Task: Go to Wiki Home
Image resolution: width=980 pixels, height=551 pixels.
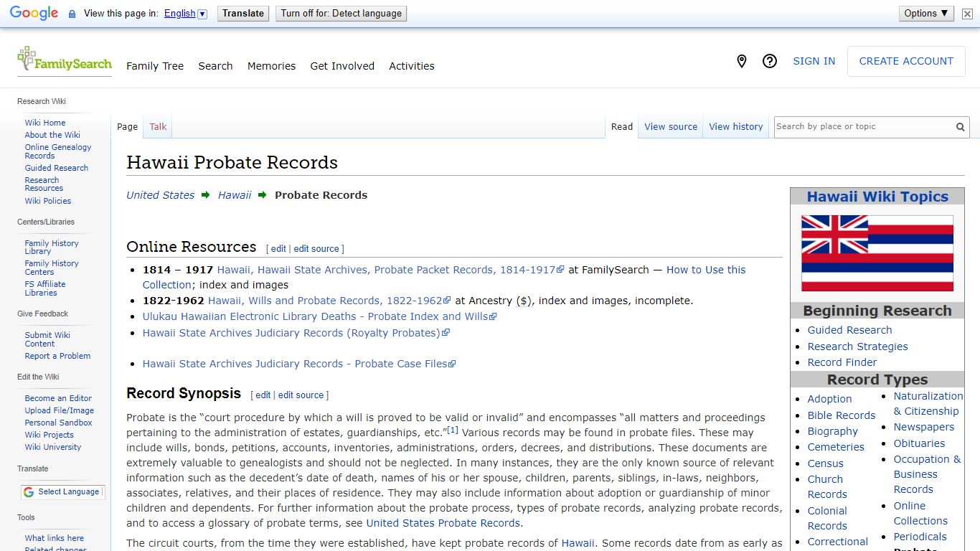Action: 45,123
